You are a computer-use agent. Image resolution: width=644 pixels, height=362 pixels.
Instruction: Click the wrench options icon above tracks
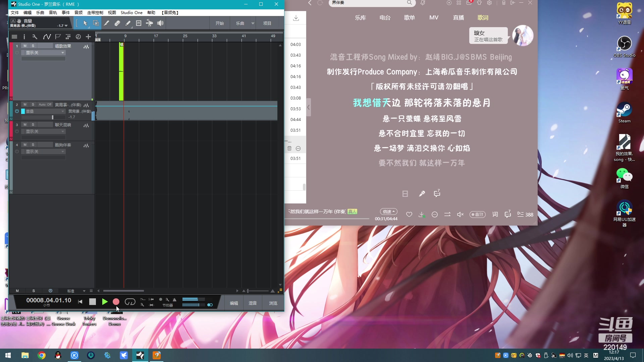[x=35, y=37]
